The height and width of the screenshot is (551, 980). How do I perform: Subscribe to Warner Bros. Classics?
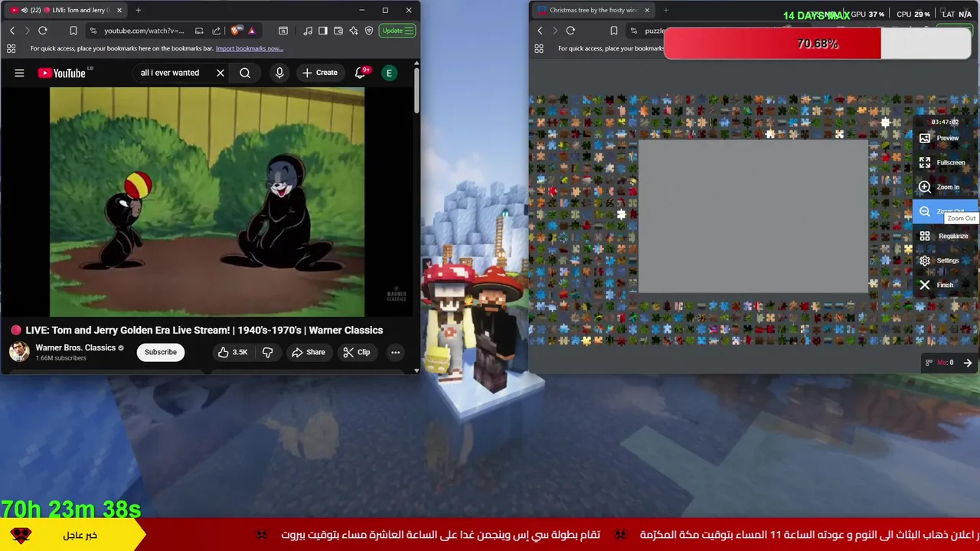(161, 352)
